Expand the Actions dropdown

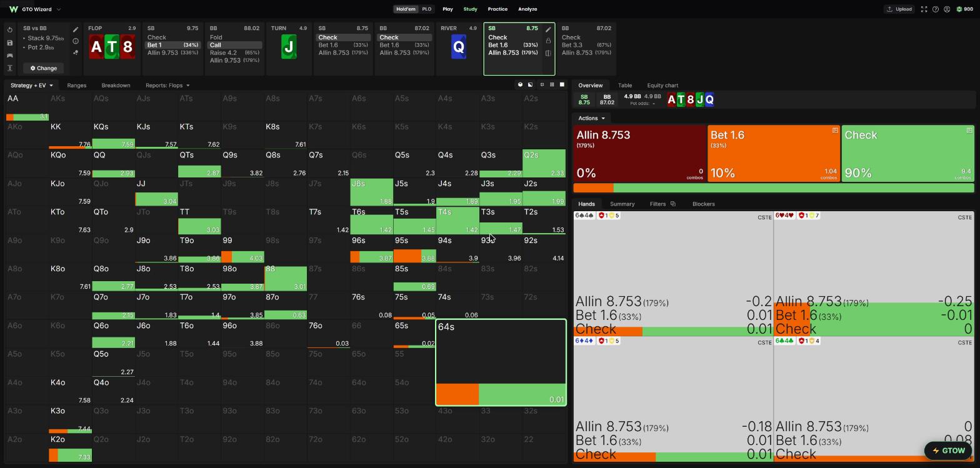pos(591,118)
